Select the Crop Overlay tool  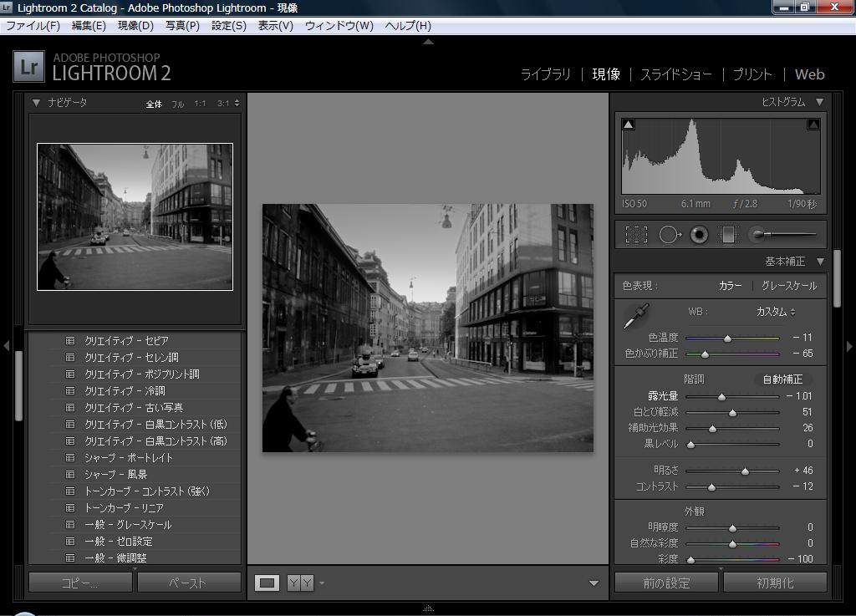636,235
